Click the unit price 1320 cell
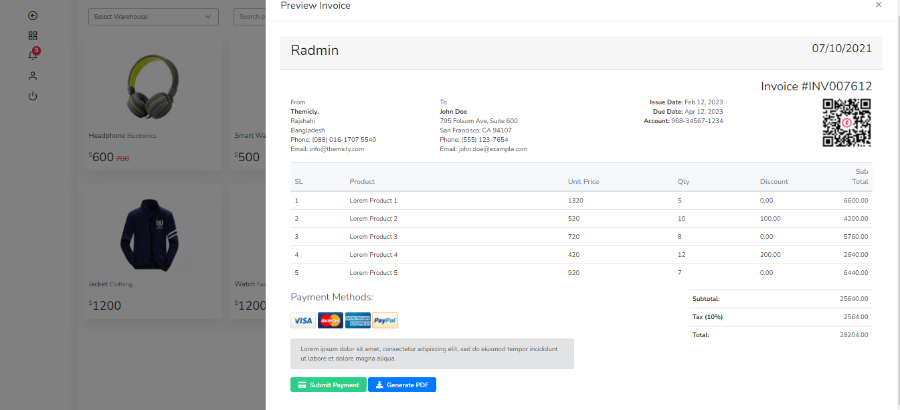This screenshot has width=900, height=410. click(x=575, y=200)
